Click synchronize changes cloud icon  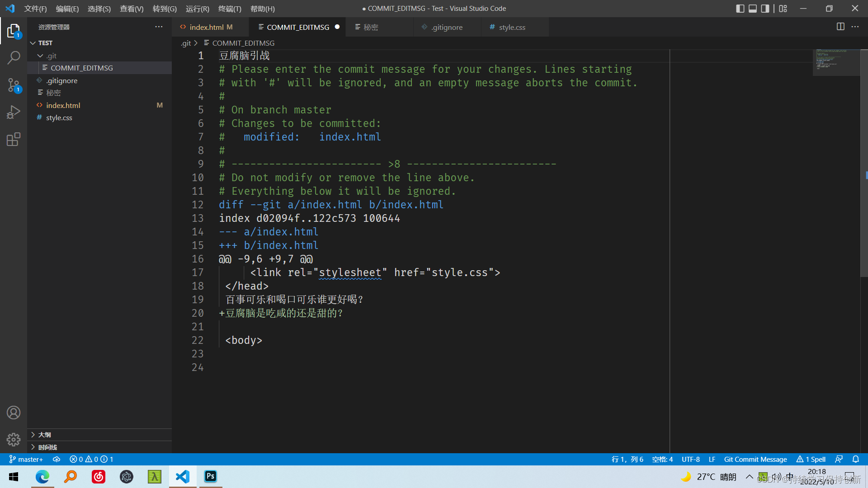[57, 459]
